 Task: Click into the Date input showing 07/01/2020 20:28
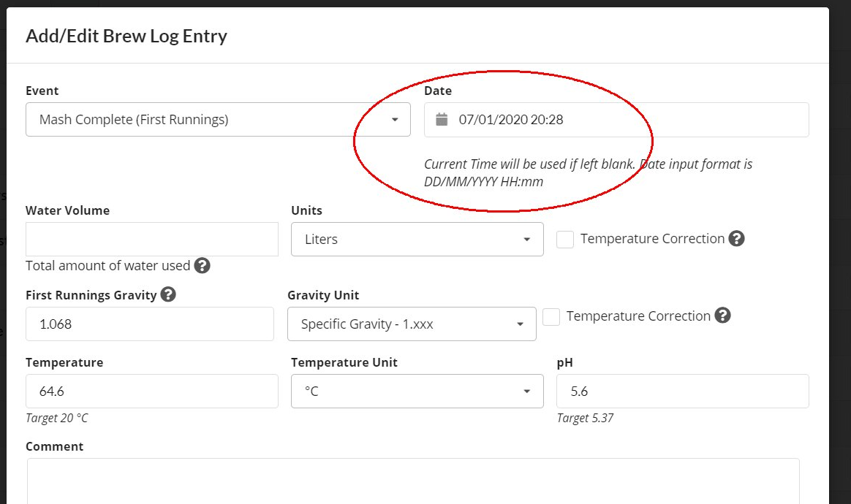click(x=621, y=120)
